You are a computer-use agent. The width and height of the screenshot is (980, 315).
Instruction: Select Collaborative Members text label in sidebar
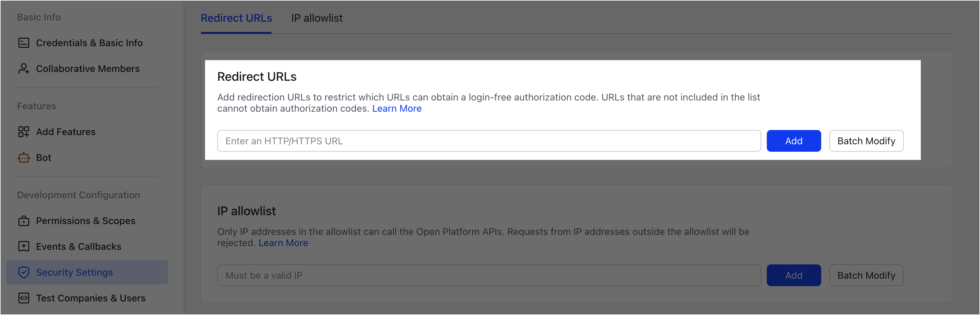[87, 69]
